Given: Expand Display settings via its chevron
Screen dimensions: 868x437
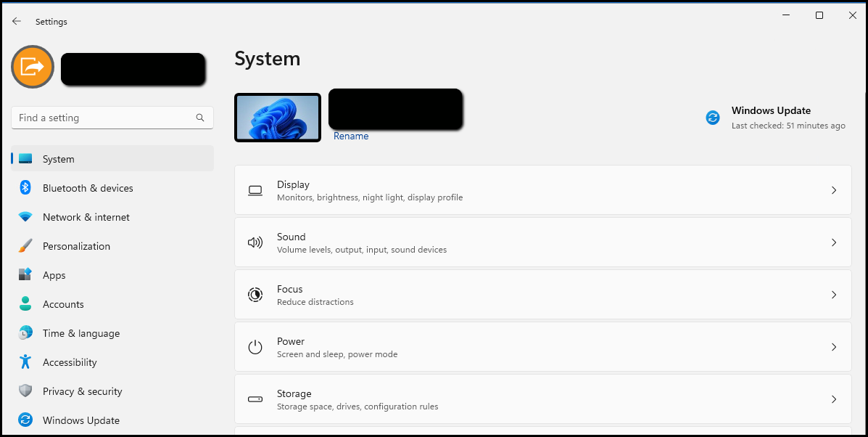Looking at the screenshot, I should 833,190.
